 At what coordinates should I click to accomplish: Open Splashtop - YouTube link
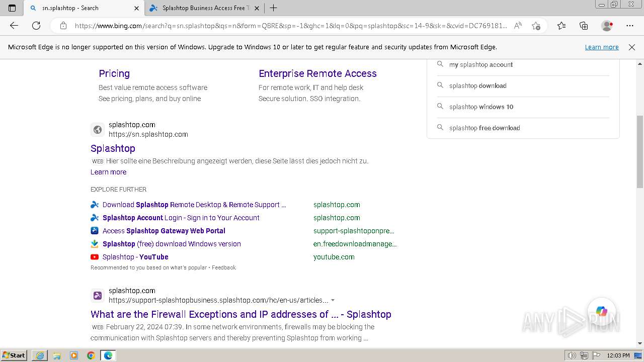pyautogui.click(x=135, y=257)
